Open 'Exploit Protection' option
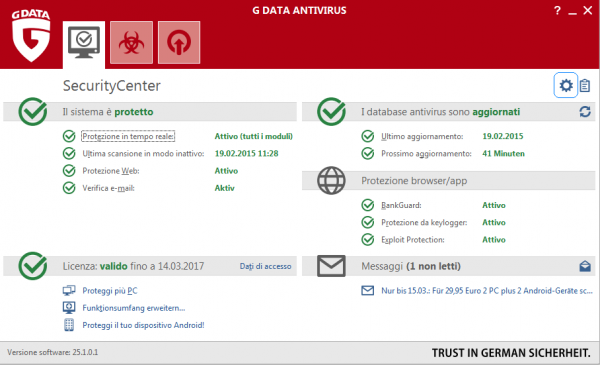Image resolution: width=600 pixels, height=365 pixels. pos(413,240)
